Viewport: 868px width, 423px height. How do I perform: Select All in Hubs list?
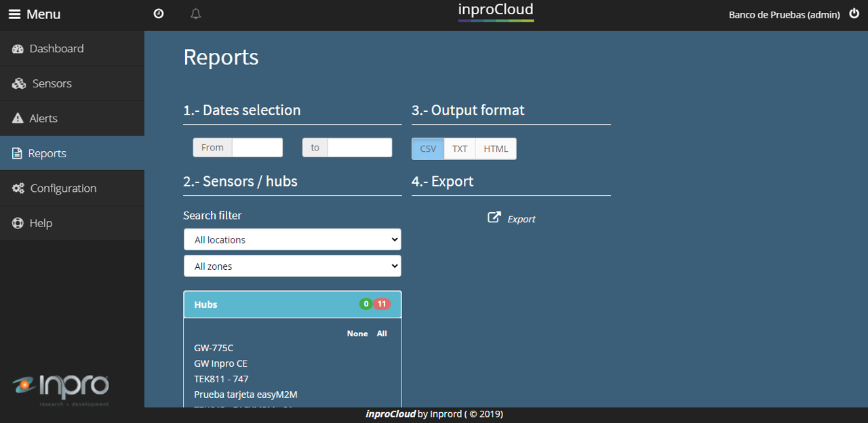tap(382, 334)
